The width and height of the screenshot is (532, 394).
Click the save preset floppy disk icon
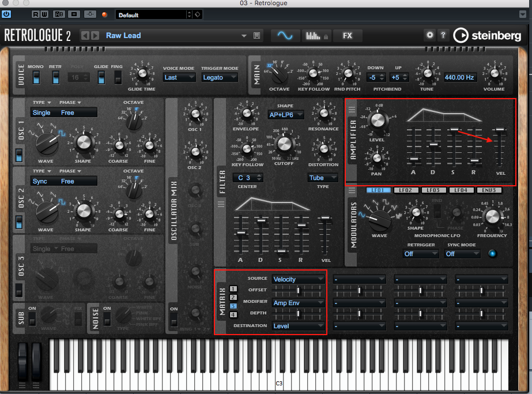256,36
